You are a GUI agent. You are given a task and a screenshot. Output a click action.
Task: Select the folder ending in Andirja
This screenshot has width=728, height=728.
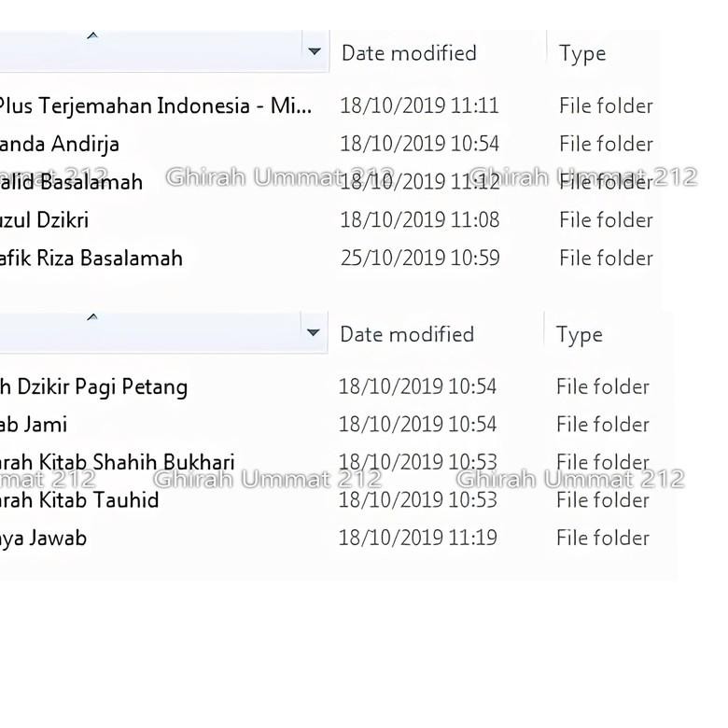point(60,144)
